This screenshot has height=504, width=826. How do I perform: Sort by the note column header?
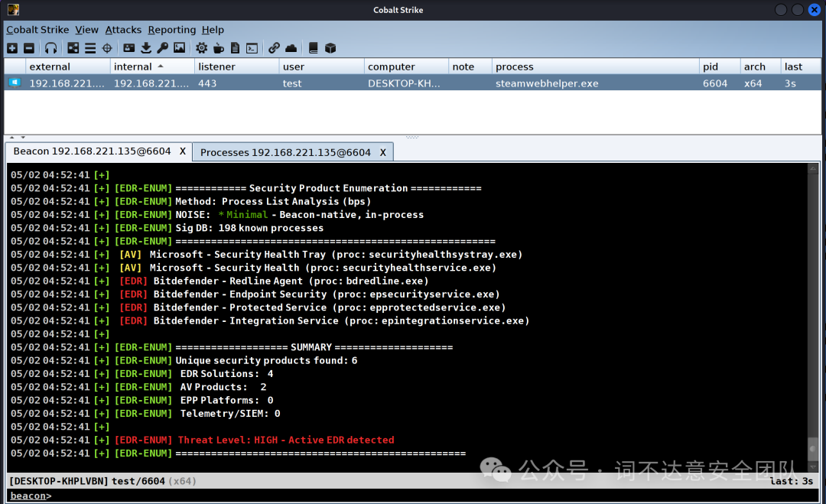(470, 67)
